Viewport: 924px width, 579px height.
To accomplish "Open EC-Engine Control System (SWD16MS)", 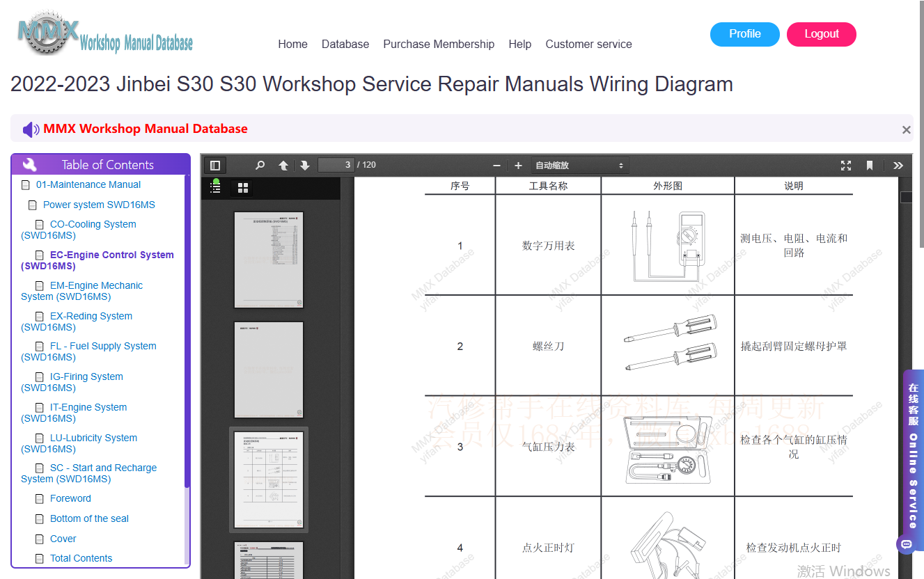I will pos(97,260).
